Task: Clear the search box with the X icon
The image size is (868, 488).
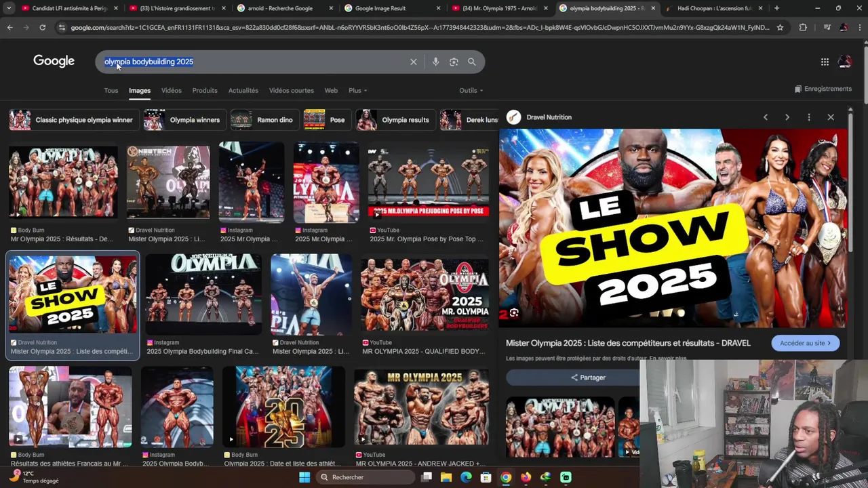Action: 413,62
